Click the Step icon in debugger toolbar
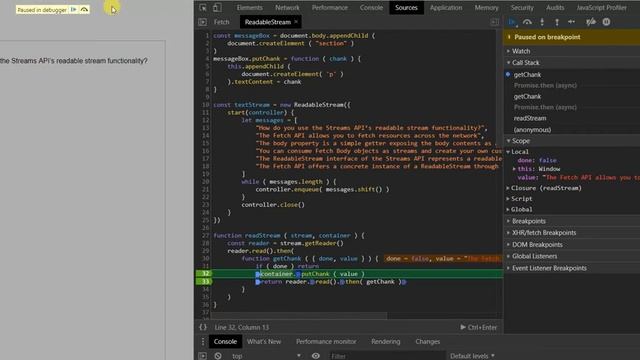Viewport: 640px width, 360px height. point(571,22)
